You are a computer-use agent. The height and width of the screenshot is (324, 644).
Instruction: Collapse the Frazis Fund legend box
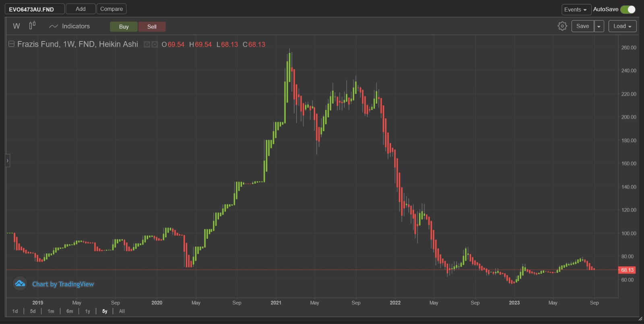point(12,44)
